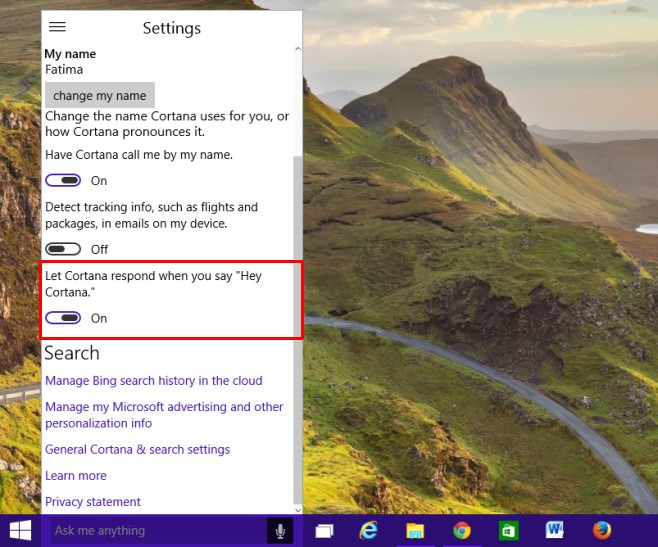Open General Cortana & search settings link
Screen dimensions: 658x547
tap(138, 449)
